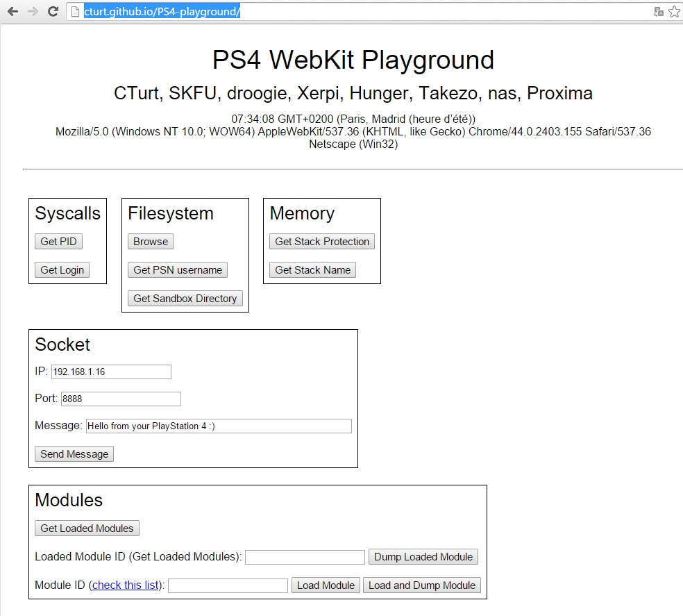
Task: Click the Memory section heading
Action: point(302,214)
